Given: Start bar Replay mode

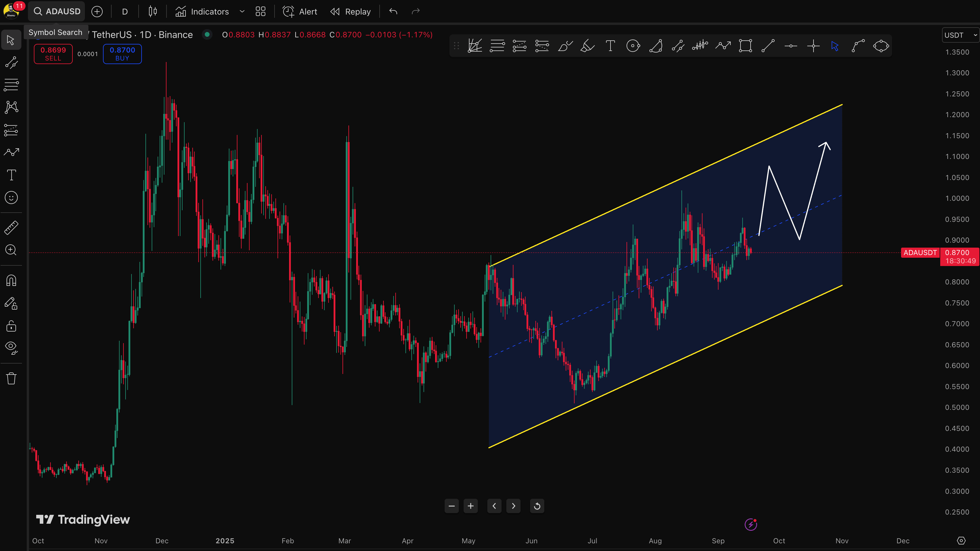Looking at the screenshot, I should pyautogui.click(x=351, y=11).
